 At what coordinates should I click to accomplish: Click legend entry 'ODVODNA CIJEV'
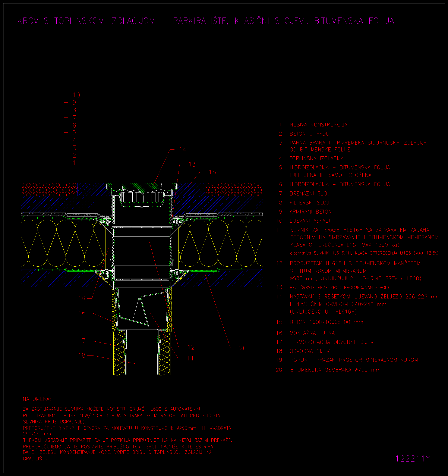pyautogui.click(x=309, y=351)
